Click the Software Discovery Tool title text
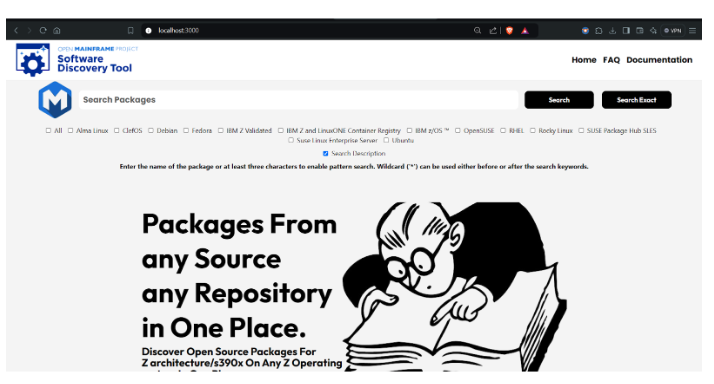The image size is (714, 384). (94, 63)
